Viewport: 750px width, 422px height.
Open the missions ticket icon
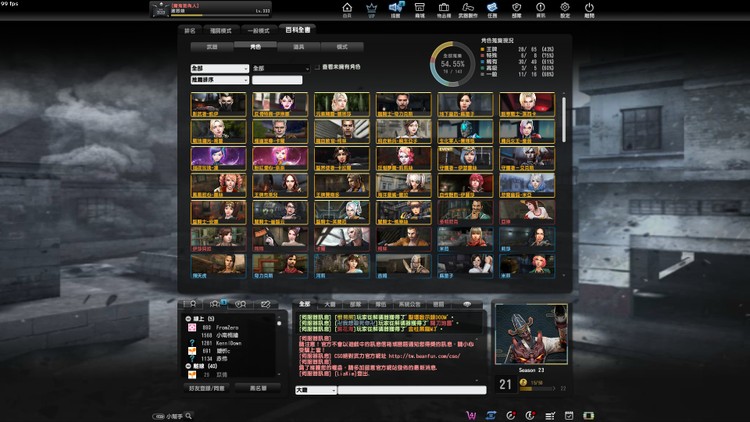[492, 7]
